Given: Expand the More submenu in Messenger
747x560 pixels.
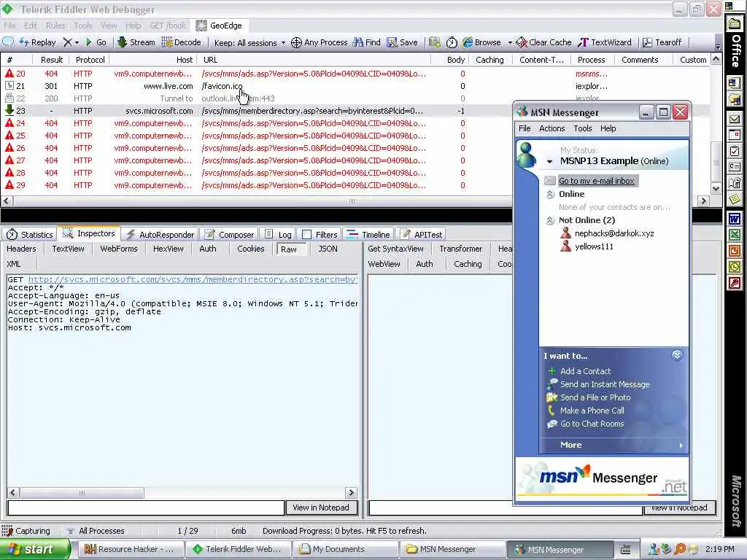Looking at the screenshot, I should 614,445.
